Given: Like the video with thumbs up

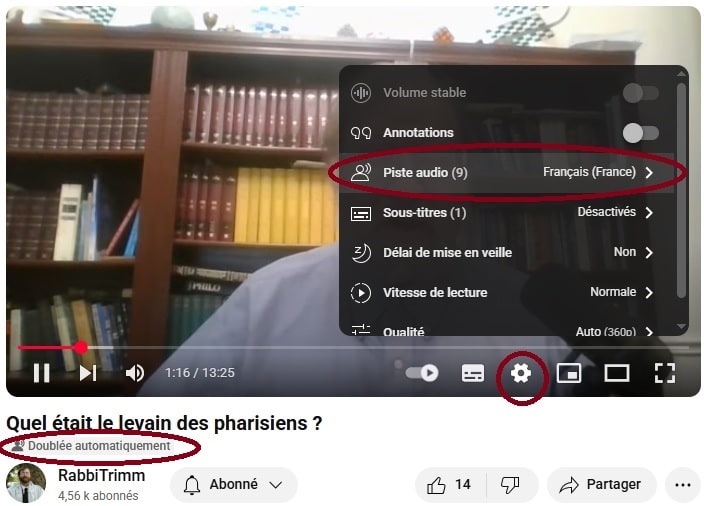Looking at the screenshot, I should pyautogui.click(x=448, y=485).
